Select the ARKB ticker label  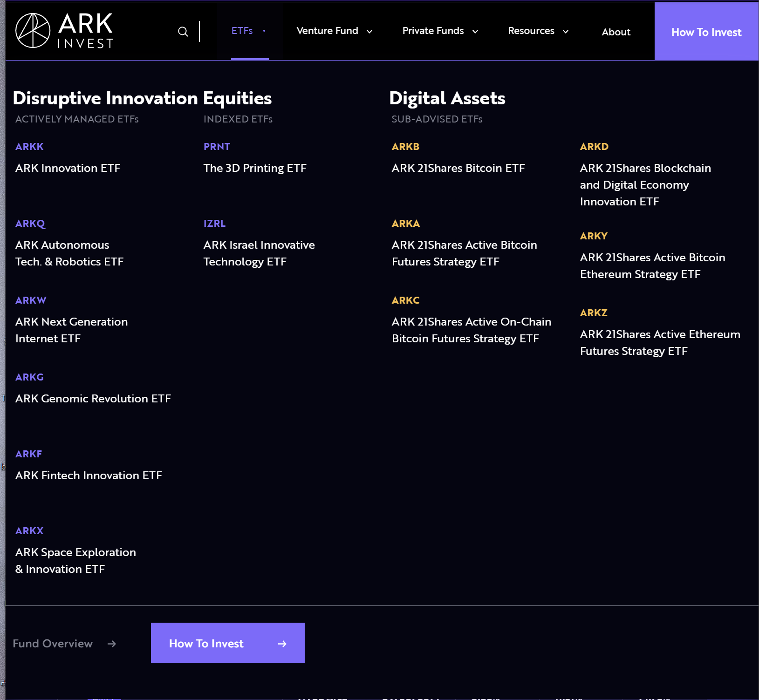(405, 146)
